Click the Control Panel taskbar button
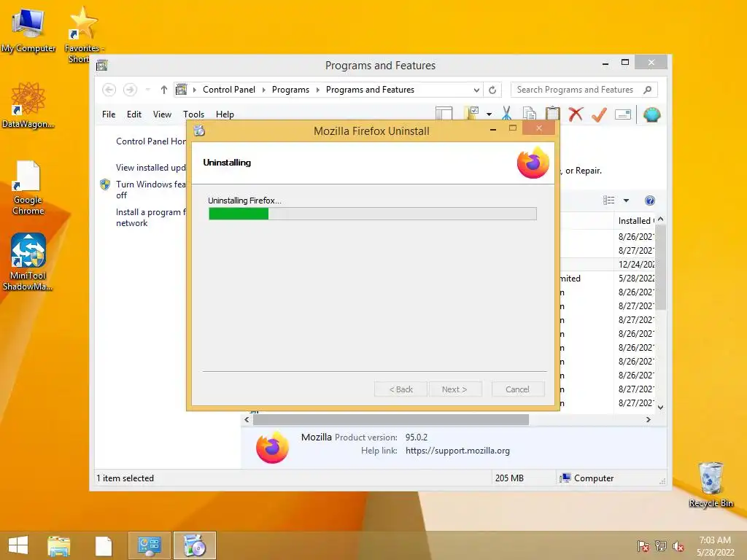The image size is (747, 560). [149, 545]
